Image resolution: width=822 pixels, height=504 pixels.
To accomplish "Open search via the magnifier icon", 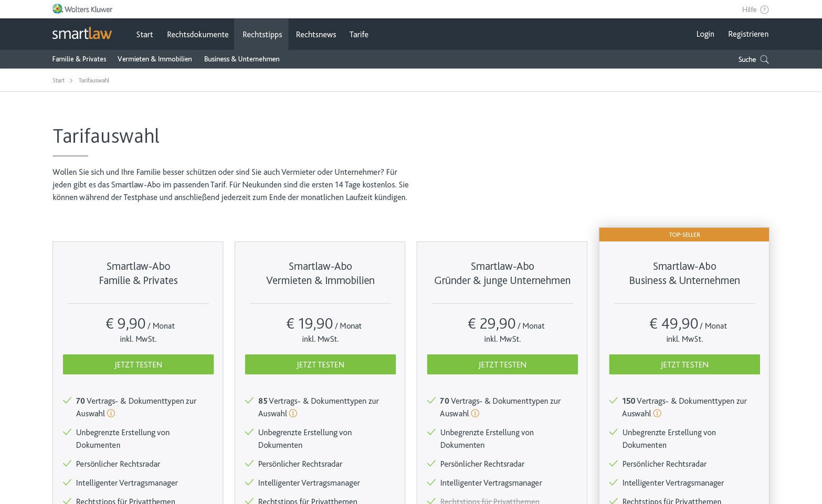I will click(x=764, y=59).
